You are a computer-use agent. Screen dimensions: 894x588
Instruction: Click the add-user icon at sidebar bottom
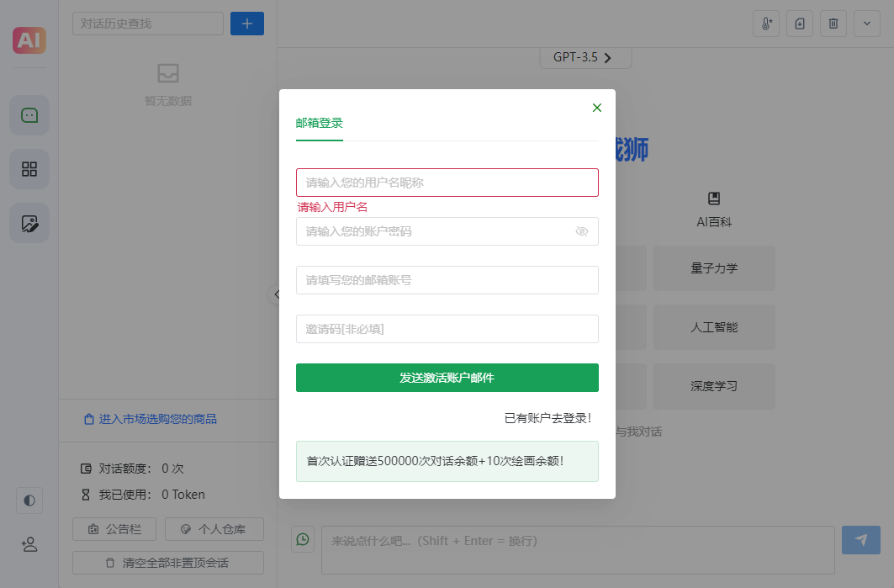[x=29, y=544]
